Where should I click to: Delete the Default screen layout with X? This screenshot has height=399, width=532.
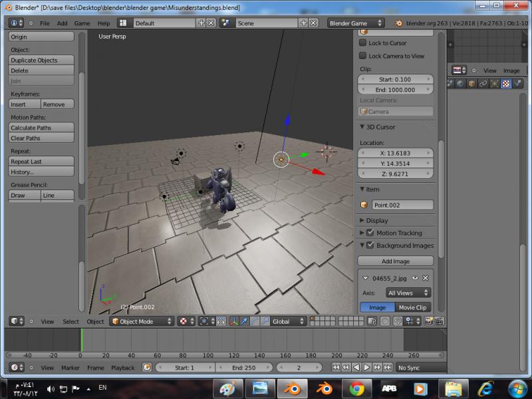pos(211,23)
